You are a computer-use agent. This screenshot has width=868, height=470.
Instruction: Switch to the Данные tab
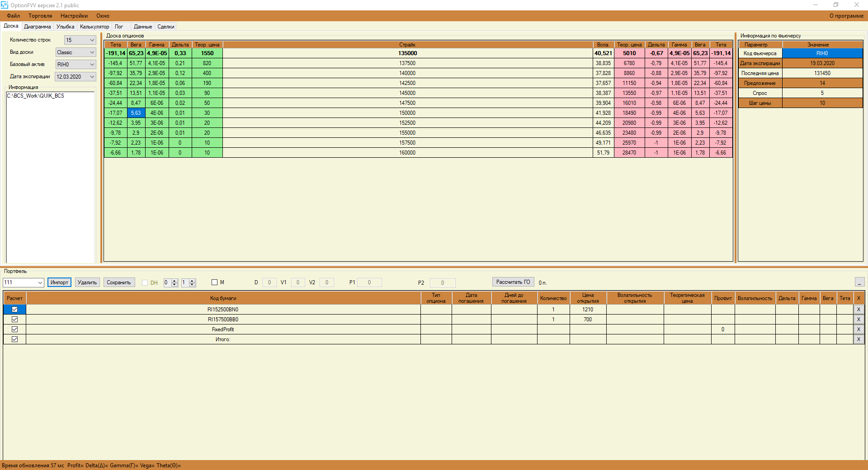click(x=143, y=27)
